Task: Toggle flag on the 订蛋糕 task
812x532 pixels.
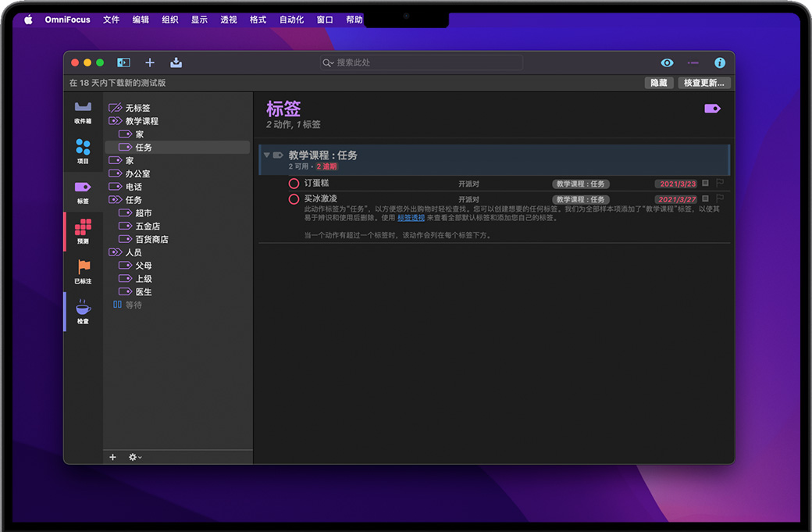Action: 720,184
